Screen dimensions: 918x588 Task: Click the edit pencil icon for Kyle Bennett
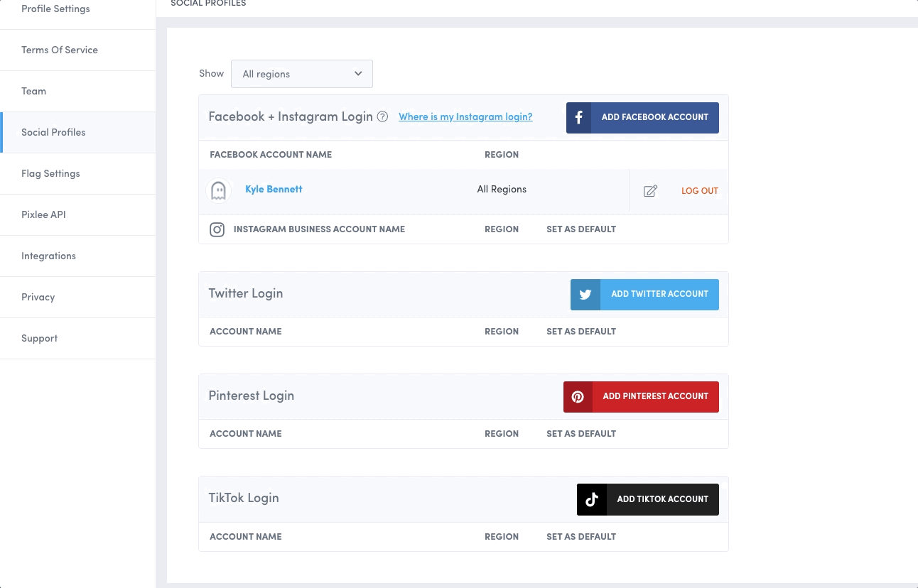tap(650, 190)
